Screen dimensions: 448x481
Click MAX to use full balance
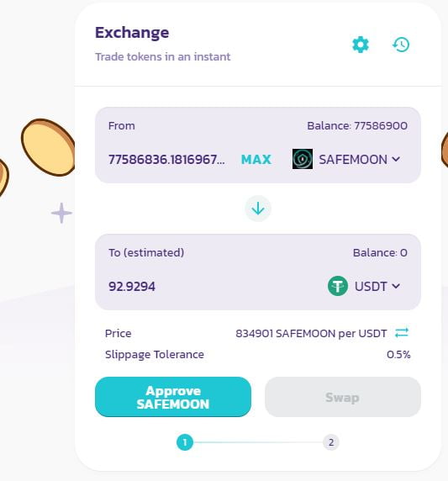pos(256,159)
